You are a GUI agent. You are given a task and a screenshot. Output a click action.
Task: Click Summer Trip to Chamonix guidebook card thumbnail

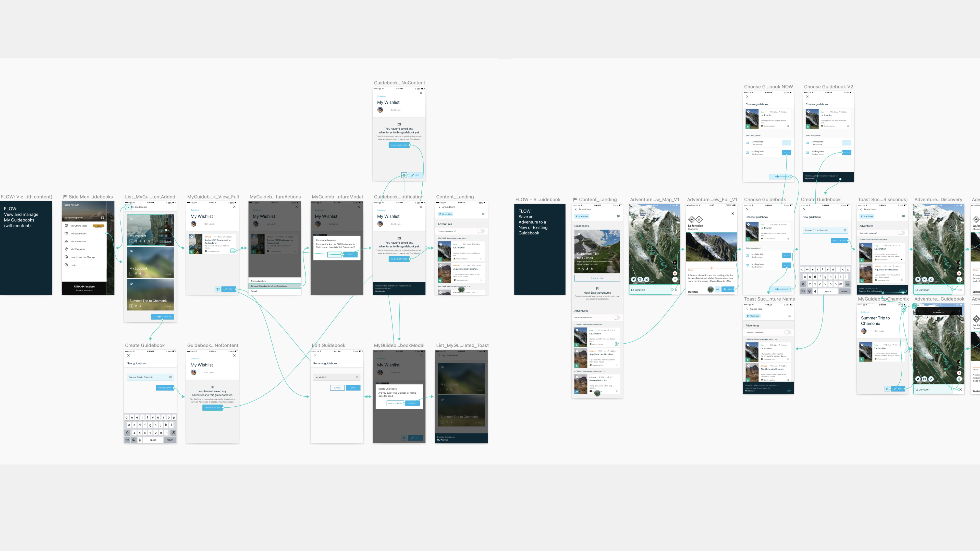click(150, 295)
